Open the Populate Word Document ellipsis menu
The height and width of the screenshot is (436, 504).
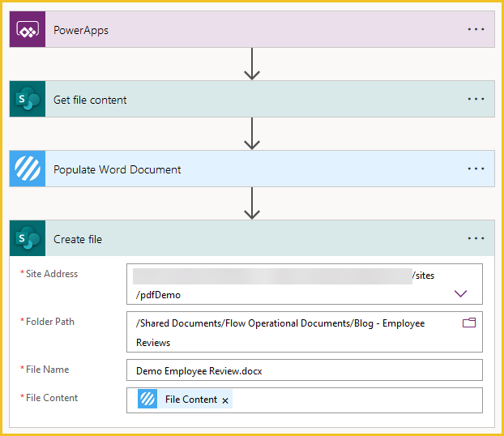pyautogui.click(x=476, y=169)
